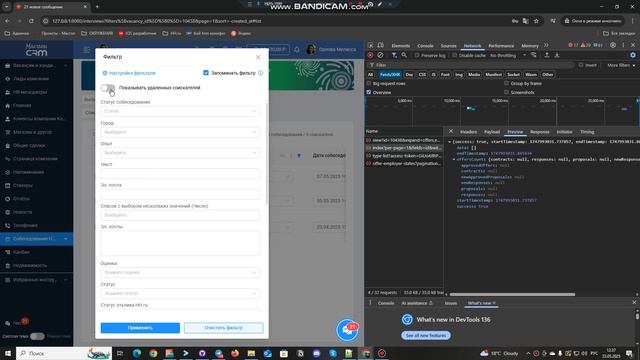Select the 'All' request type filter
Image resolution: width=640 pixels, height=360 pixels.
370,75
